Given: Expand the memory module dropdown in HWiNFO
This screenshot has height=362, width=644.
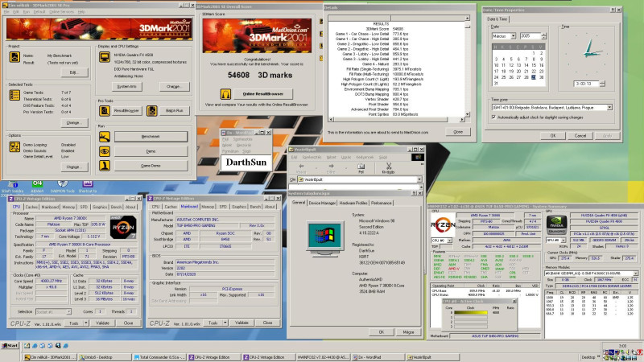Looking at the screenshot, I should (635, 273).
